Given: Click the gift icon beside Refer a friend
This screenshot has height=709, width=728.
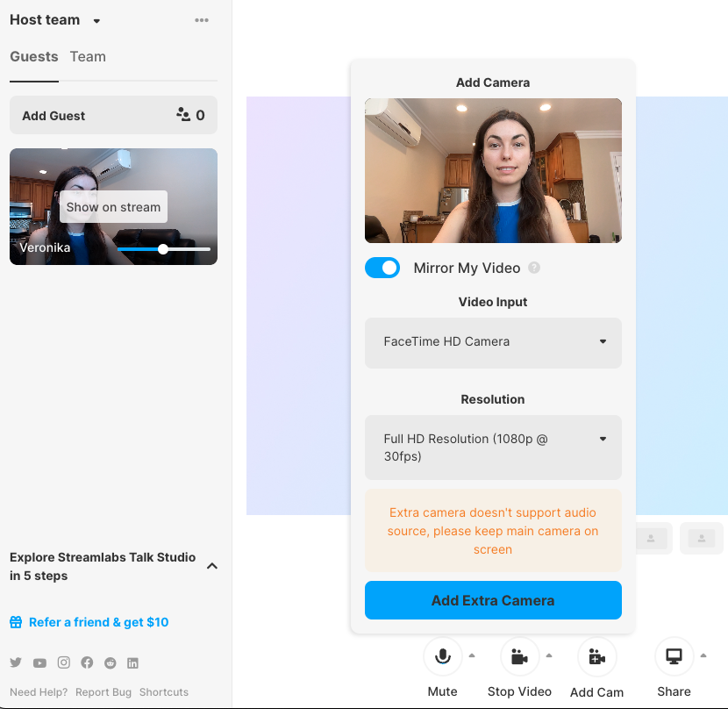Looking at the screenshot, I should (16, 622).
